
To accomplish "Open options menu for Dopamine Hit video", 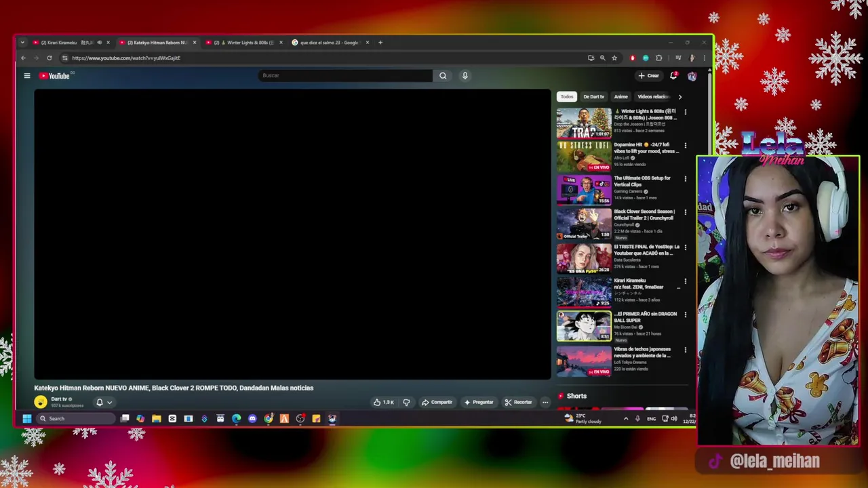I will (685, 145).
